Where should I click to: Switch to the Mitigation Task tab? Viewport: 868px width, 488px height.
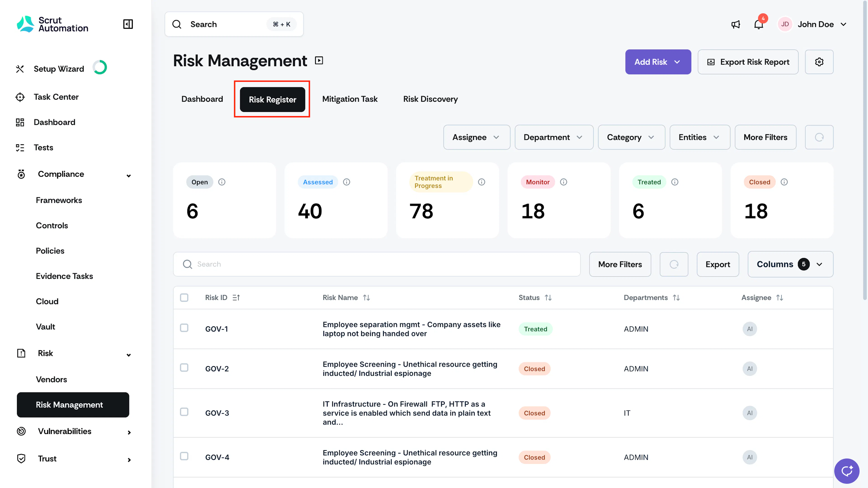[349, 99]
